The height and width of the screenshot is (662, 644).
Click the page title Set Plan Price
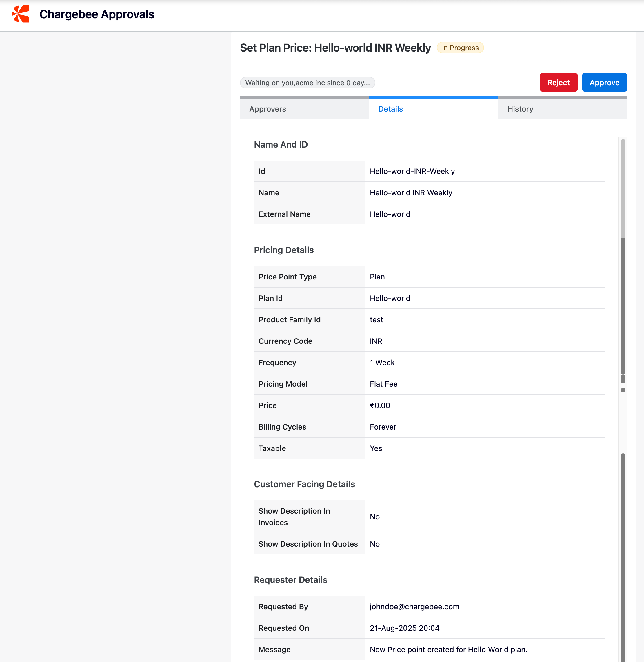335,48
